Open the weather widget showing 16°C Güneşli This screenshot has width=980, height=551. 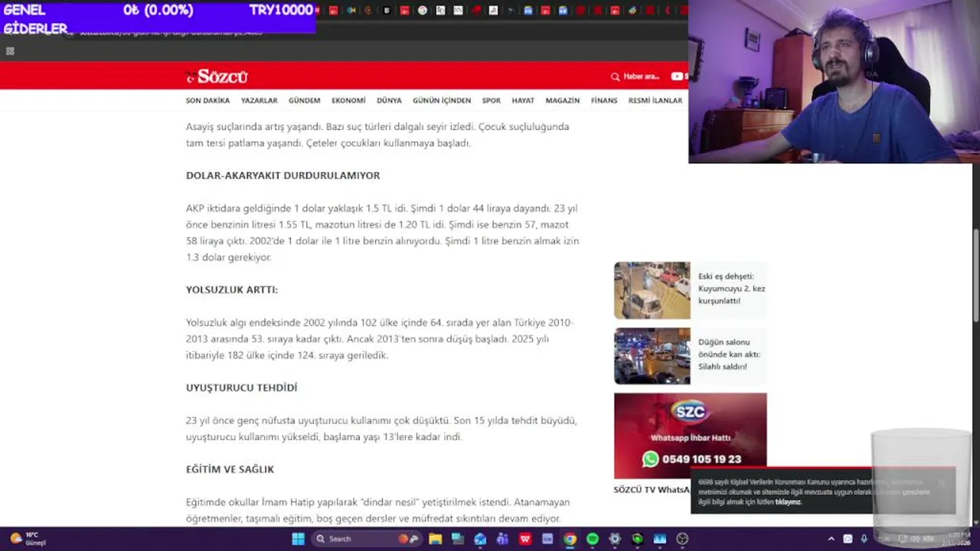click(x=28, y=539)
